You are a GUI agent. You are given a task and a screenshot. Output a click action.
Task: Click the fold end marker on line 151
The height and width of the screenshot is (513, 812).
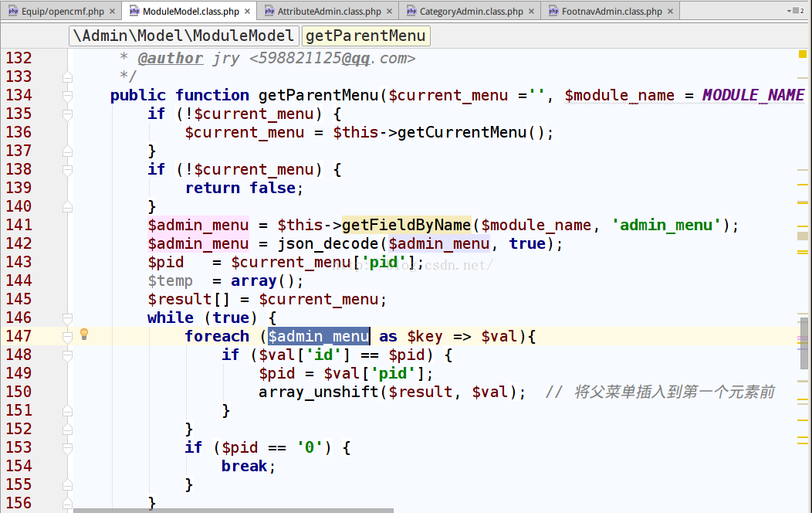pyautogui.click(x=67, y=411)
